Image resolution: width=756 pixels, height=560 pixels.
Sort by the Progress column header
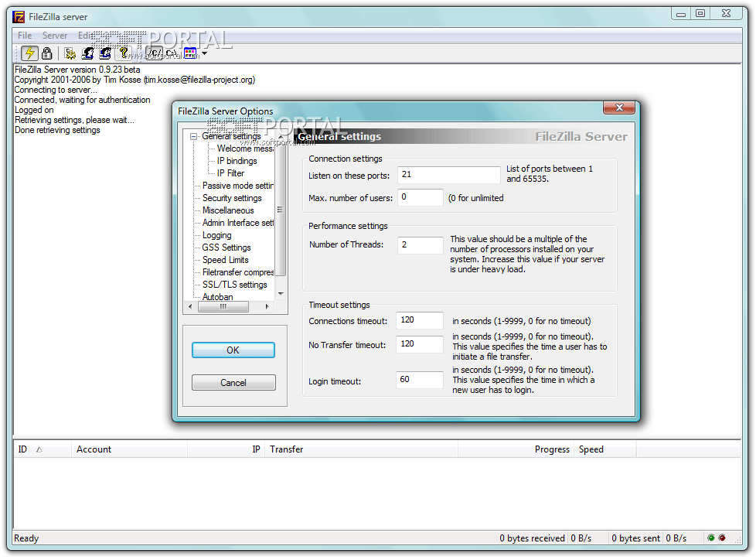tap(516, 449)
